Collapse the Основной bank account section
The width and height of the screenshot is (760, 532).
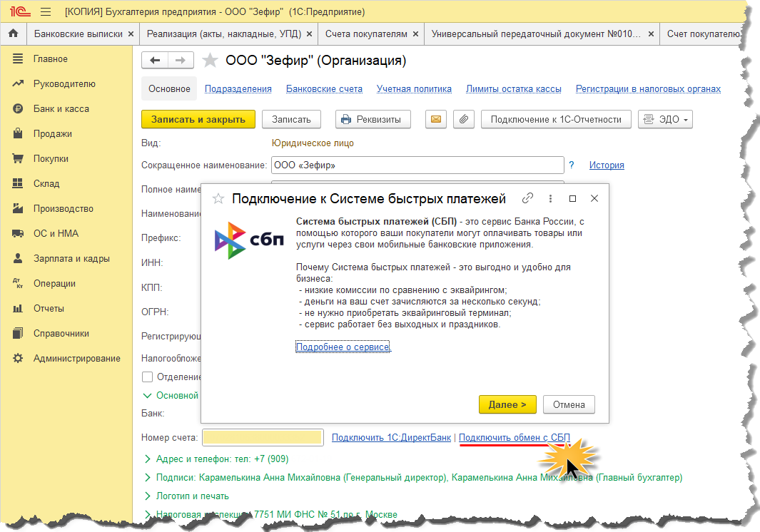tap(147, 395)
